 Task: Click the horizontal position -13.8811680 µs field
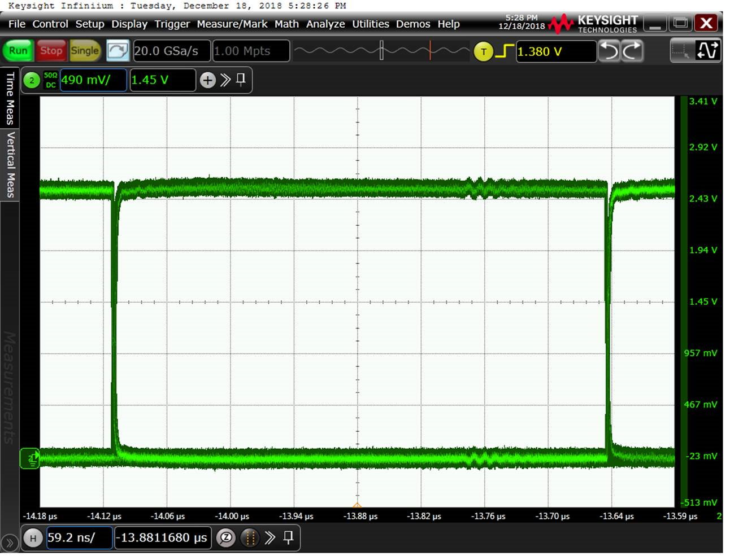[x=162, y=537]
